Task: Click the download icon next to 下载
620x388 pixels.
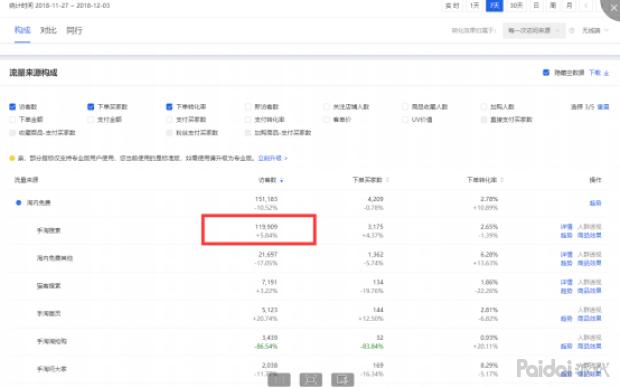Action: tap(607, 73)
